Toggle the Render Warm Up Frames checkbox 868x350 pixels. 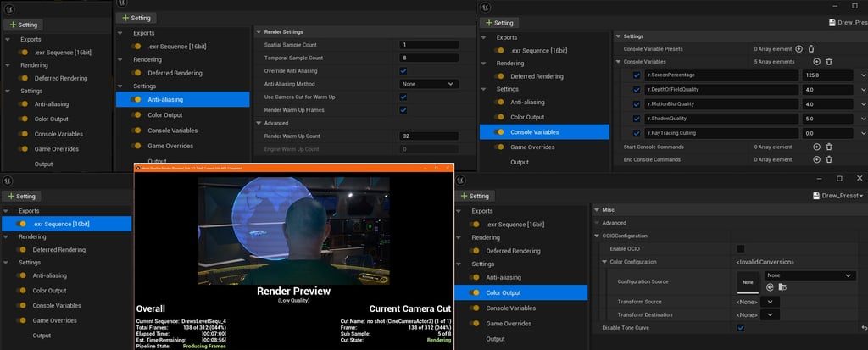403,110
